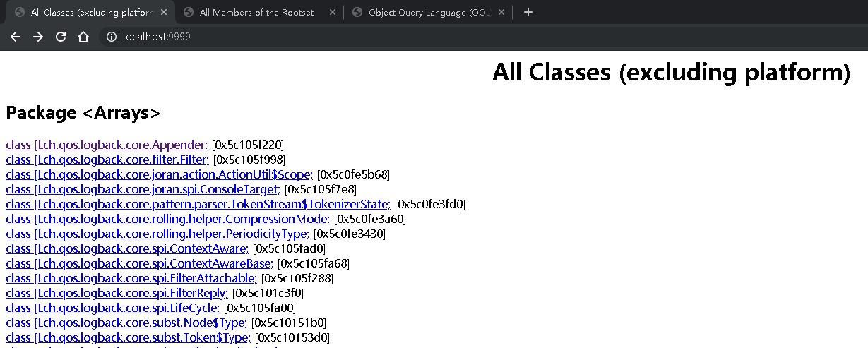Open TokenStream$TokenizerState class link

(198, 204)
